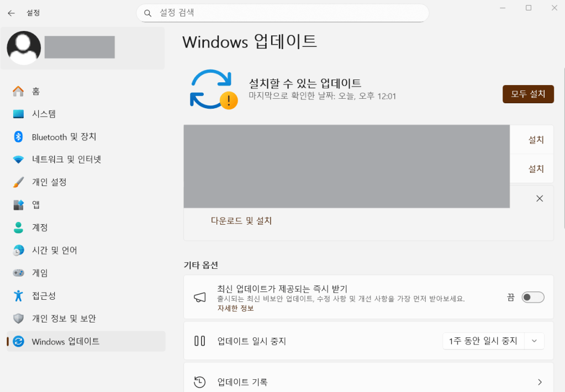Dismiss the update notice with the X
The height and width of the screenshot is (392, 565).
[x=540, y=198]
